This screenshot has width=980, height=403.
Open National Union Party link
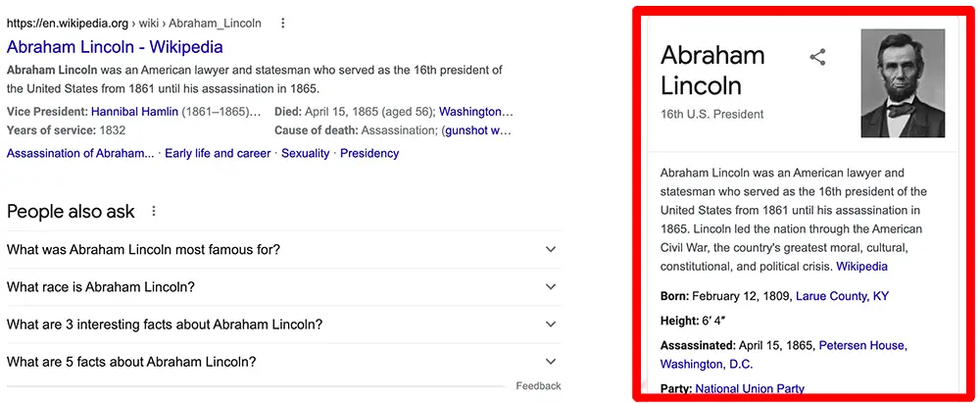point(750,388)
